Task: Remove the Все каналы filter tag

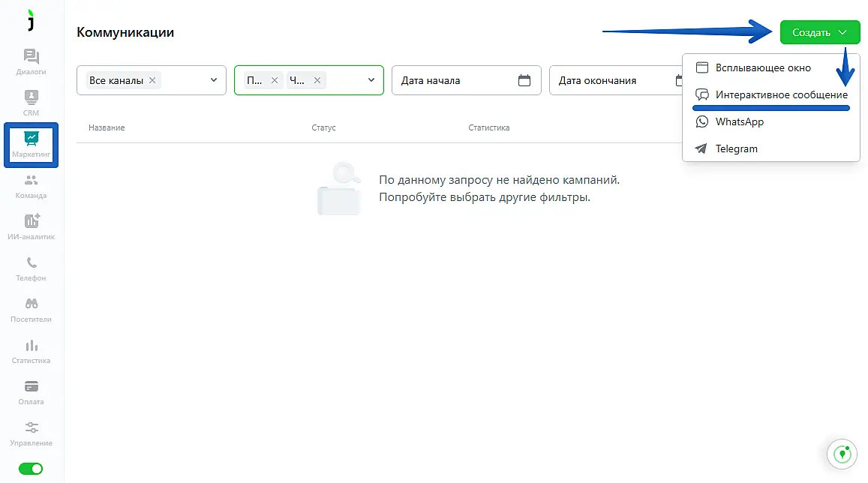Action: [x=152, y=80]
